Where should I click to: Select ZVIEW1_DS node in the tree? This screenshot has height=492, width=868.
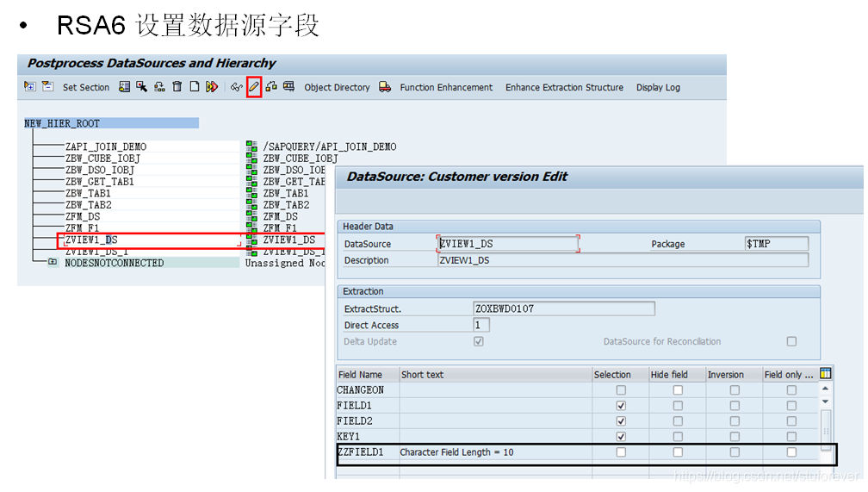(x=91, y=240)
